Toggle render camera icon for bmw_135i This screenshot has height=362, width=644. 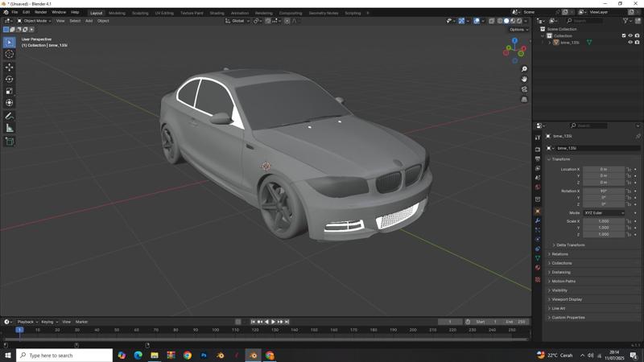coord(637,43)
